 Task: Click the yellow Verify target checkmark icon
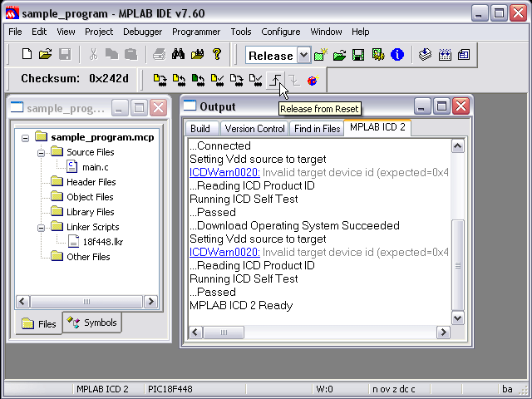pyautogui.click(x=217, y=80)
